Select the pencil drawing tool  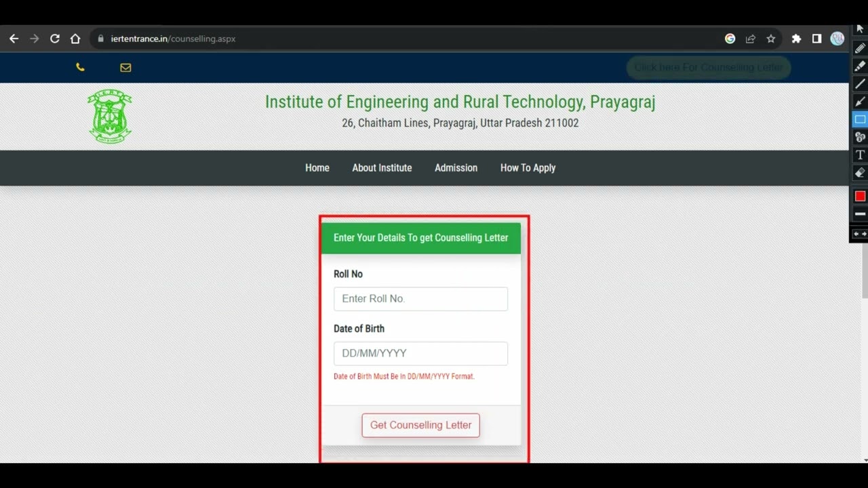pyautogui.click(x=860, y=48)
